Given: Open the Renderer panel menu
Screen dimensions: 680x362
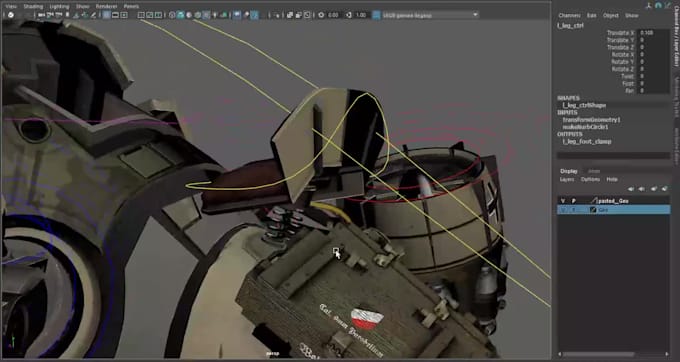Looking at the screenshot, I should click(x=106, y=6).
